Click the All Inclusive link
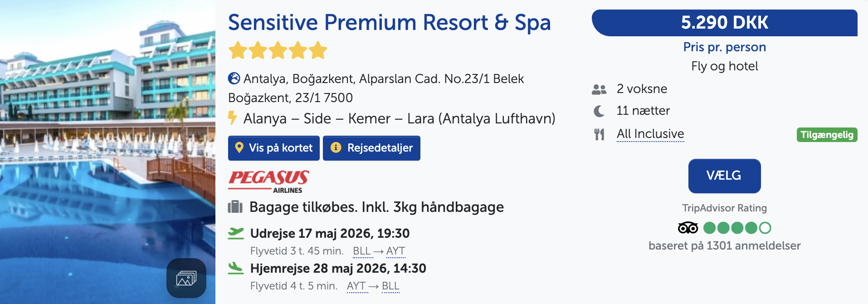The image size is (868, 304). tap(650, 134)
